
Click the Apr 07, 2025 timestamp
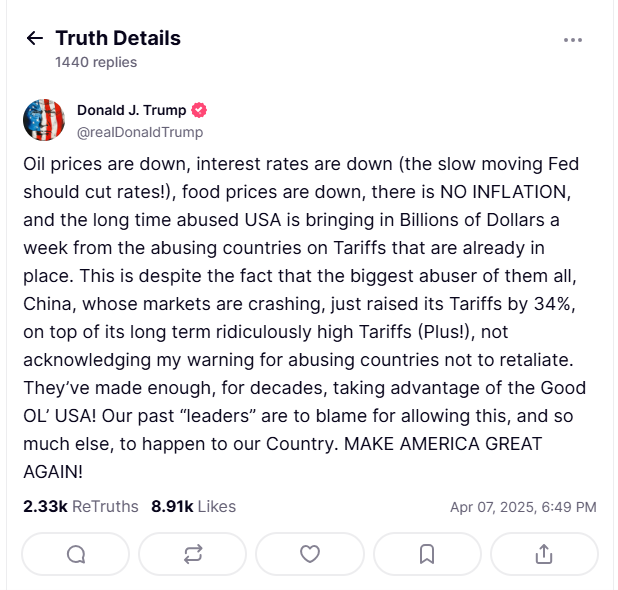tap(523, 507)
